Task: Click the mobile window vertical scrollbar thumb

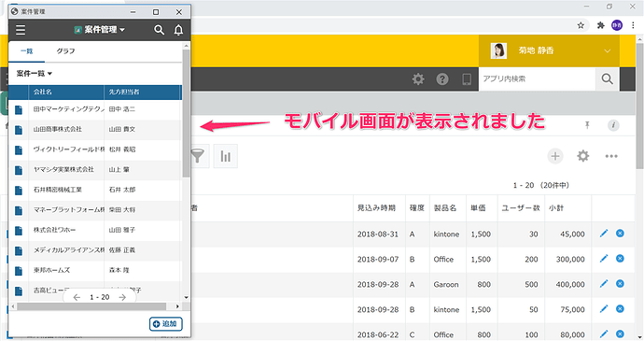Action: pos(186,113)
